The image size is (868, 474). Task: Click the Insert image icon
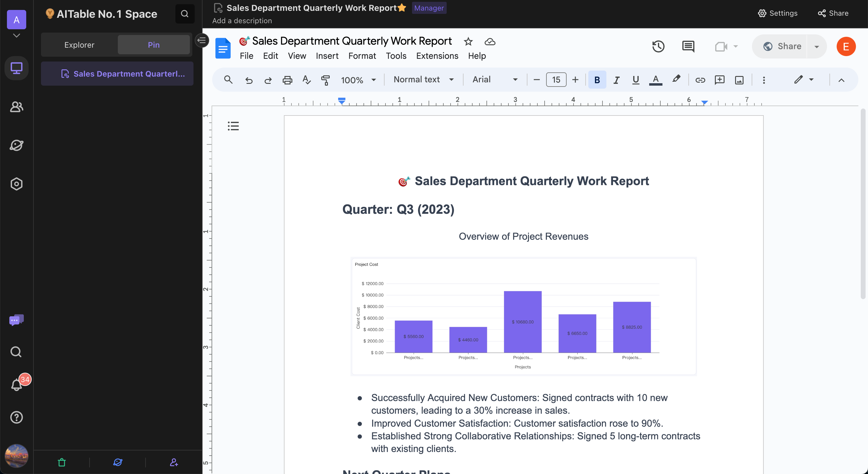739,80
